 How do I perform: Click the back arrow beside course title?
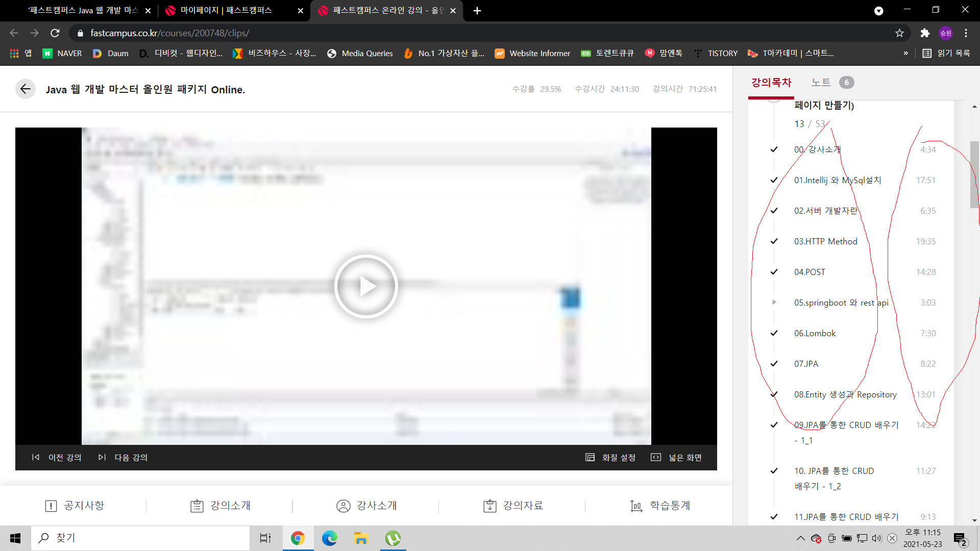click(x=25, y=89)
